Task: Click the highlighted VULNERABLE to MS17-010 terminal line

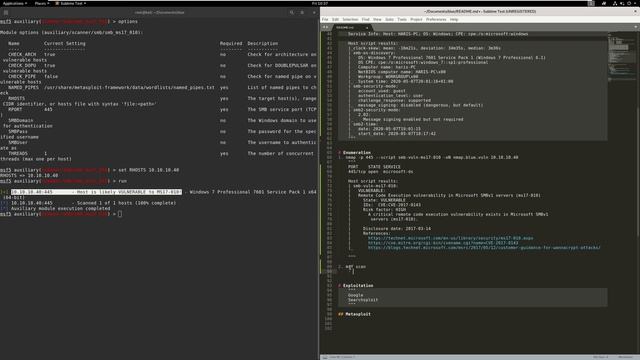Action: click(96, 192)
